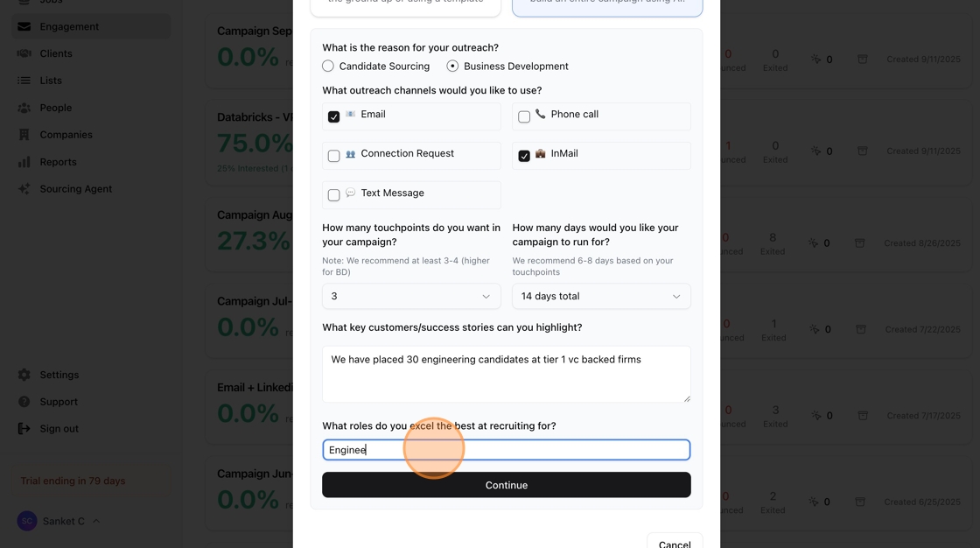Expand the 14 days total dropdown
This screenshot has height=548, width=980.
coord(601,297)
